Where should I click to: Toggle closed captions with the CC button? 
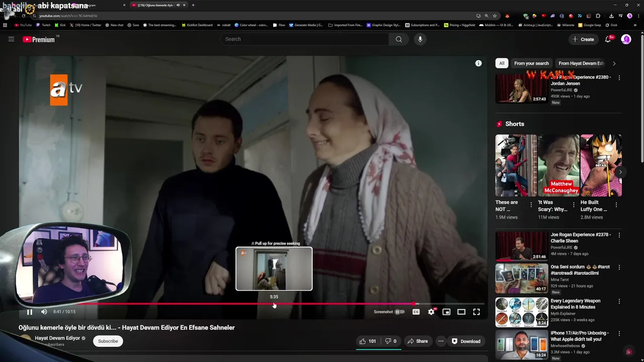point(416,312)
